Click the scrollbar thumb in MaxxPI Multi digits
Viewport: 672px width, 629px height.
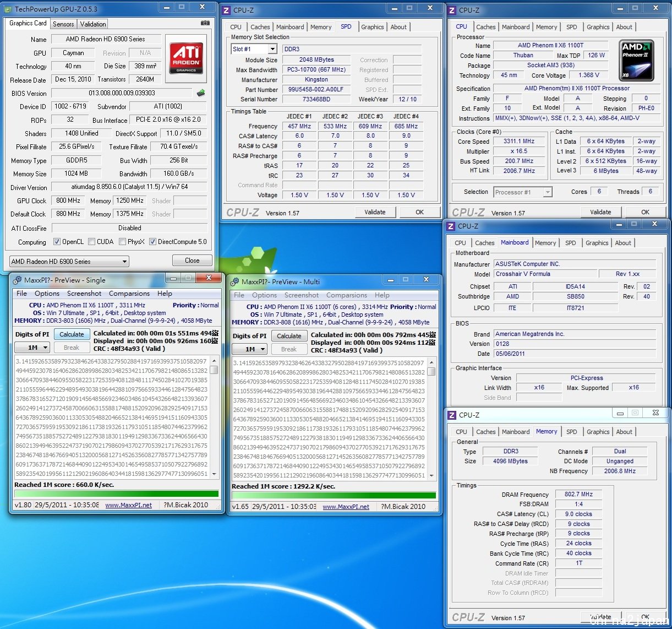click(431, 372)
